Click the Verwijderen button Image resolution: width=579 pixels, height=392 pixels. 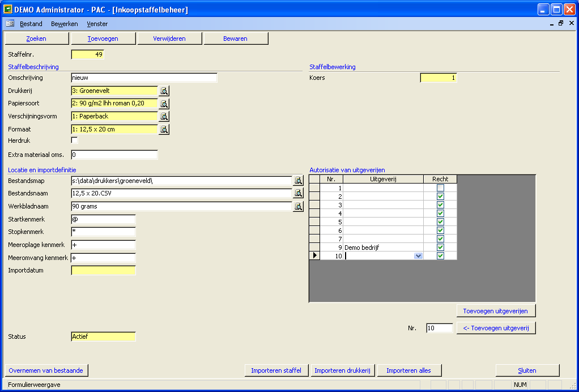point(169,39)
